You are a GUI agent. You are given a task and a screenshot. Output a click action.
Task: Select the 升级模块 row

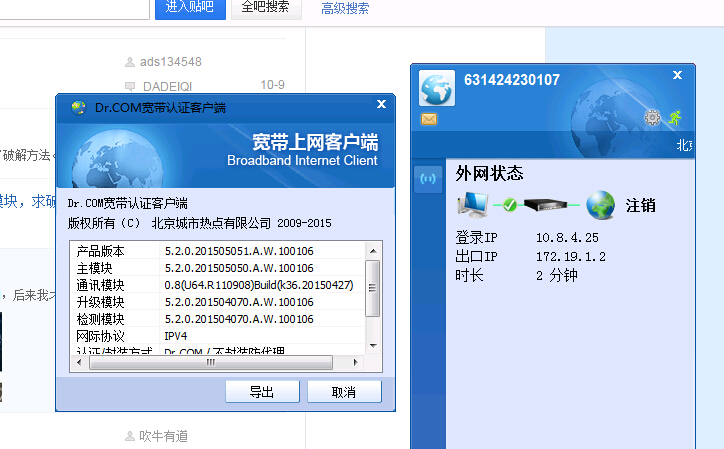tap(217, 302)
